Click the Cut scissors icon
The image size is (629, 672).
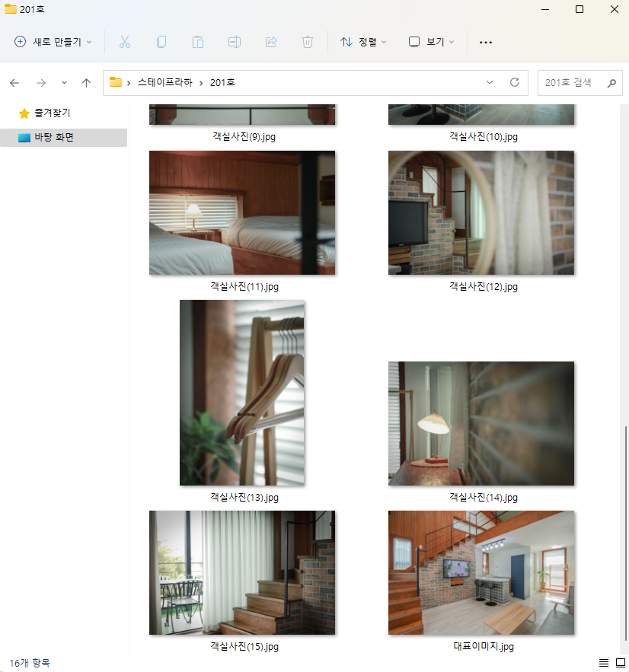pos(125,42)
